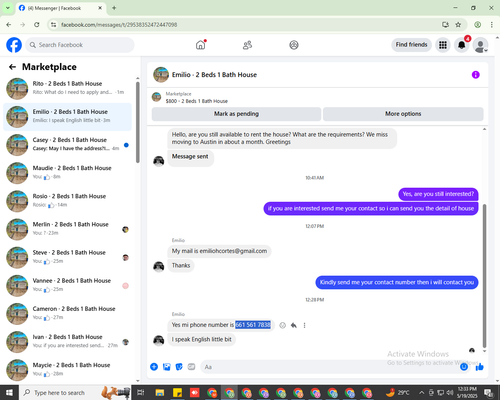Open the Ivan conversation
Image resolution: width=500 pixels, height=400 pixels.
click(68, 342)
